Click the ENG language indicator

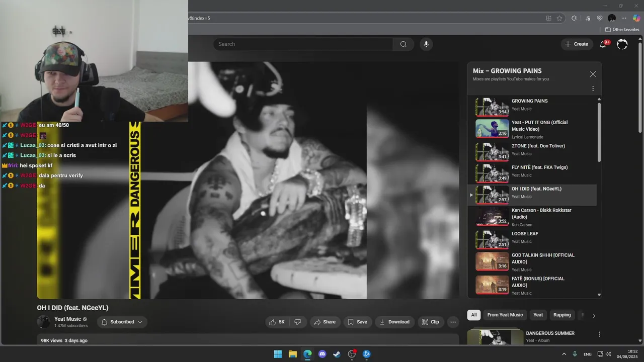pos(587,354)
